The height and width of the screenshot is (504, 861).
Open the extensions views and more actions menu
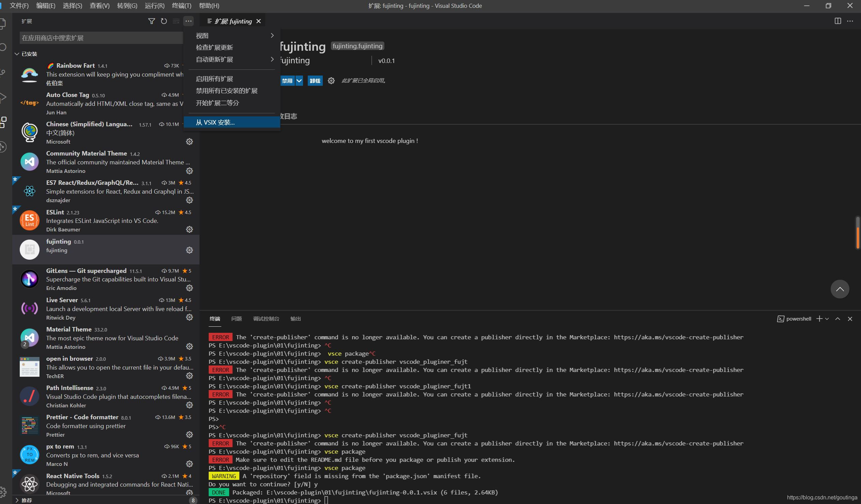(188, 21)
